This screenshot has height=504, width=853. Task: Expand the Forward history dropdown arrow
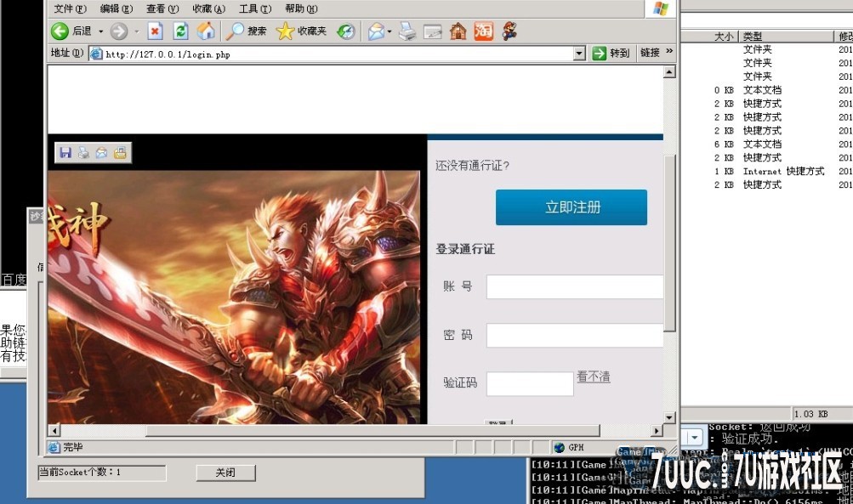pos(137,31)
